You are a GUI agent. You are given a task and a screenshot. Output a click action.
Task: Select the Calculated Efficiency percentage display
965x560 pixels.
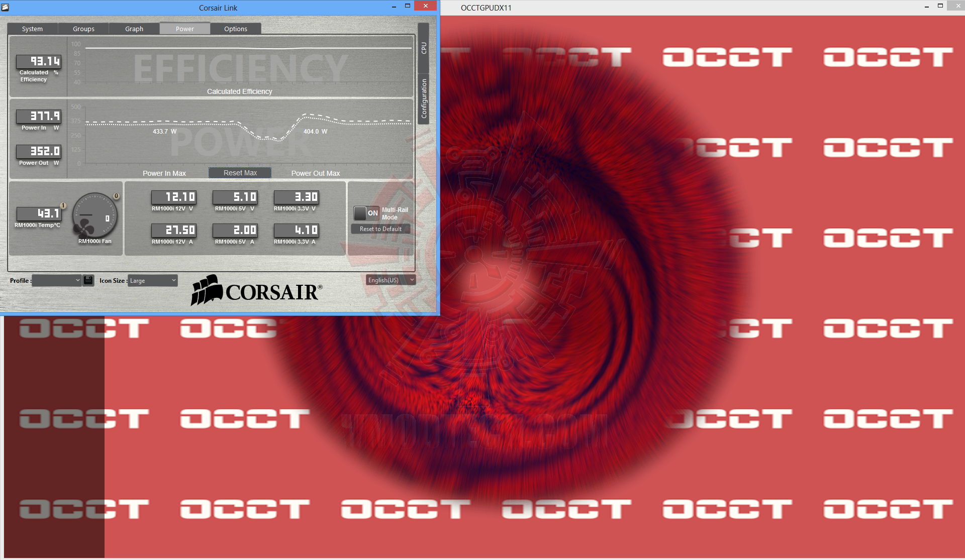(x=38, y=61)
